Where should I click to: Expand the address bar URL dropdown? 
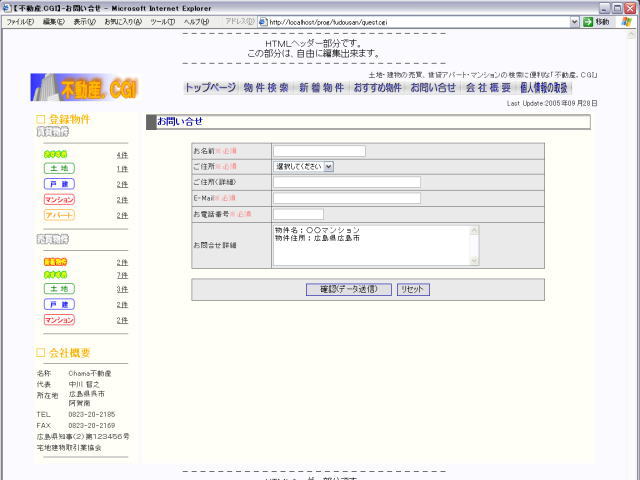click(x=574, y=21)
